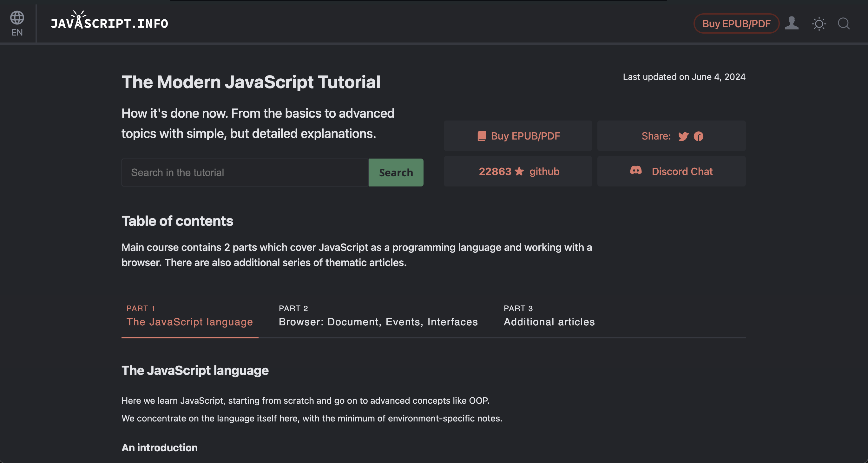Image resolution: width=868 pixels, height=463 pixels.
Task: Share the tutorial via the Twitter icon
Action: click(x=683, y=136)
